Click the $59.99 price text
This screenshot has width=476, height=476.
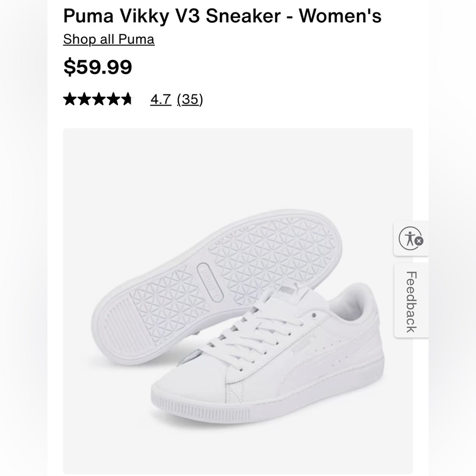(x=98, y=68)
